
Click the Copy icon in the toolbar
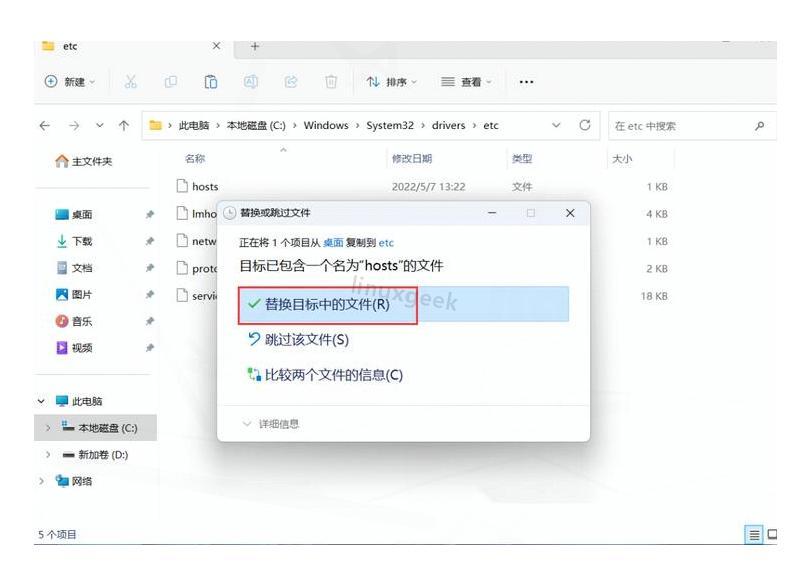tap(170, 81)
